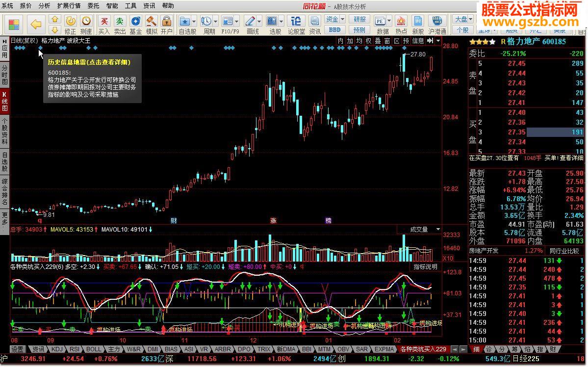The width and height of the screenshot is (588, 367).
Task: Click the up arrow page button
Action: (55, 20)
